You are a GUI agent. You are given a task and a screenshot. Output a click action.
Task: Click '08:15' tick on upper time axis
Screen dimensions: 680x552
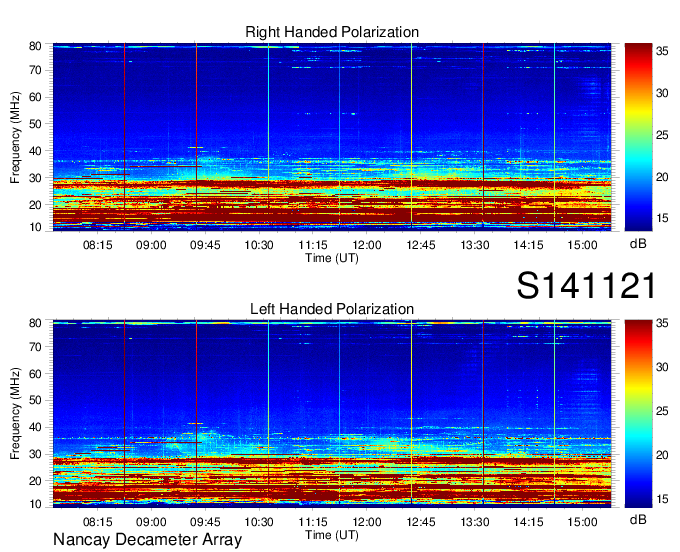[98, 245]
